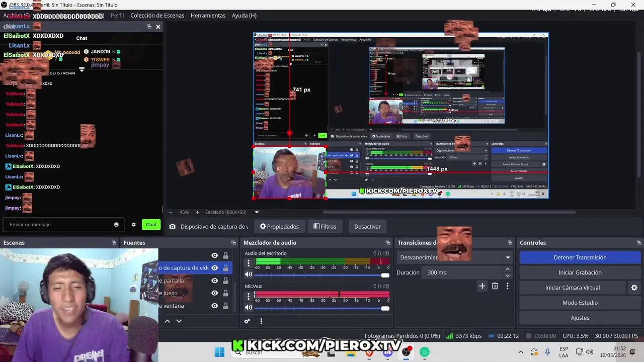Float the Escenas dock
The height and width of the screenshot is (362, 644).
114,243
